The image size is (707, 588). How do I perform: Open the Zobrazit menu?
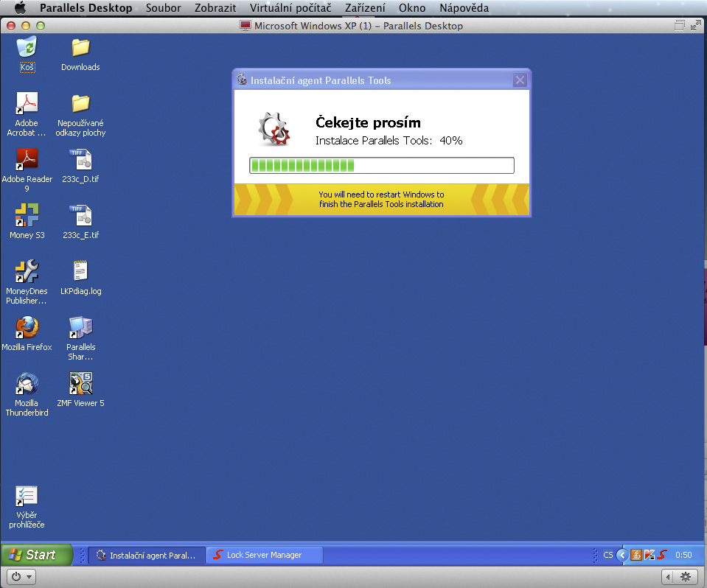[215, 7]
